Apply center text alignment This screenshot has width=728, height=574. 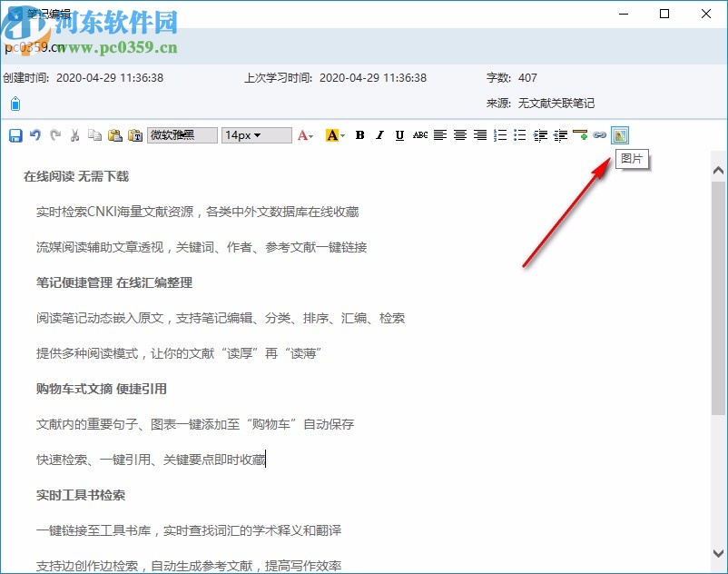[x=459, y=134]
